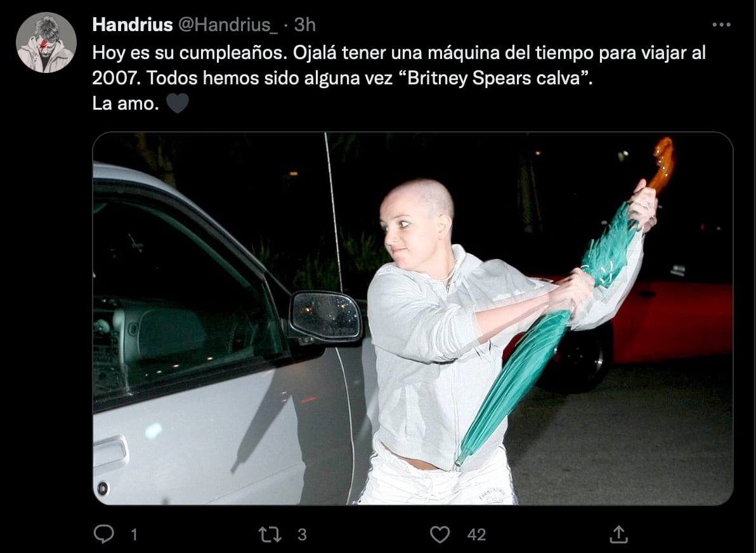The image size is (756, 553).
Task: Like the tweet with the heart icon
Action: point(440,534)
